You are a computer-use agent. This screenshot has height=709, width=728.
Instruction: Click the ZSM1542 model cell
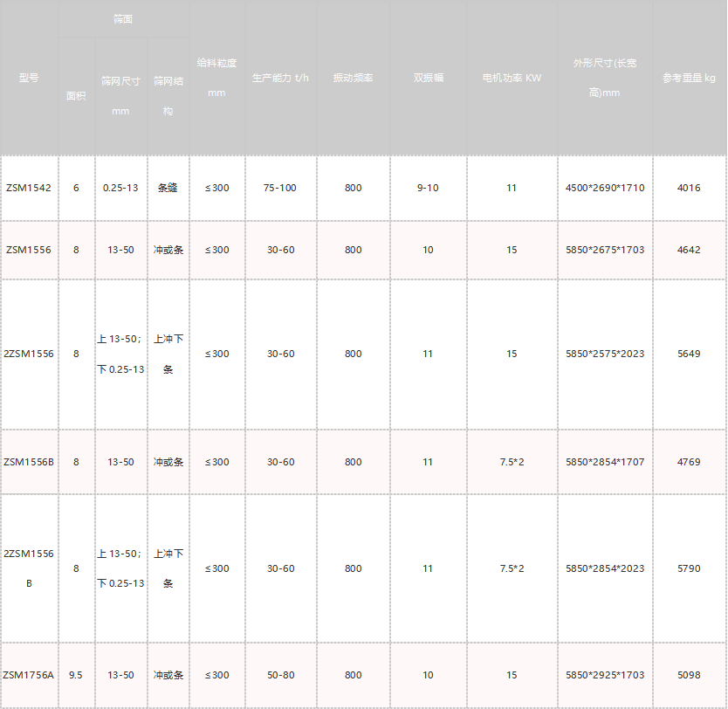[x=29, y=188]
